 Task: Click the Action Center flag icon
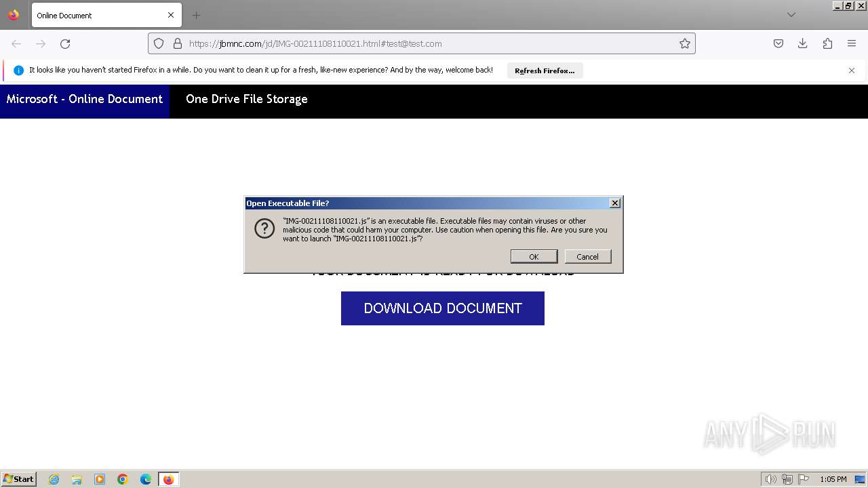click(x=804, y=479)
